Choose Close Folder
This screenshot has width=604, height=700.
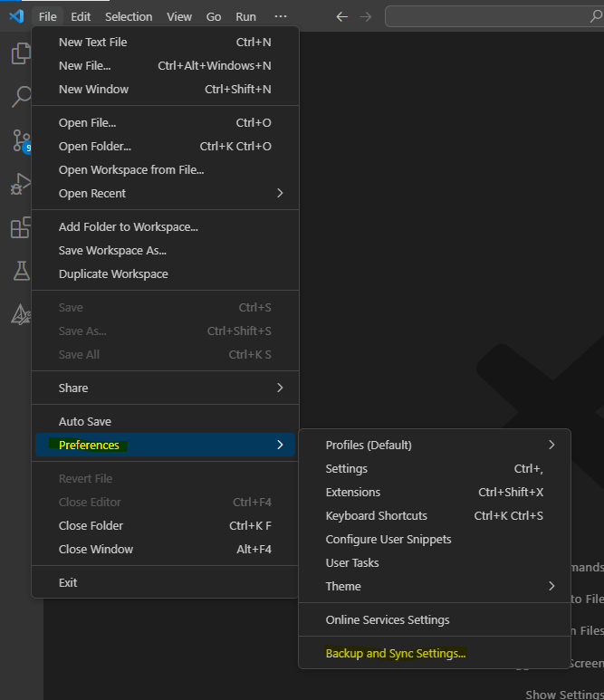tap(165, 526)
